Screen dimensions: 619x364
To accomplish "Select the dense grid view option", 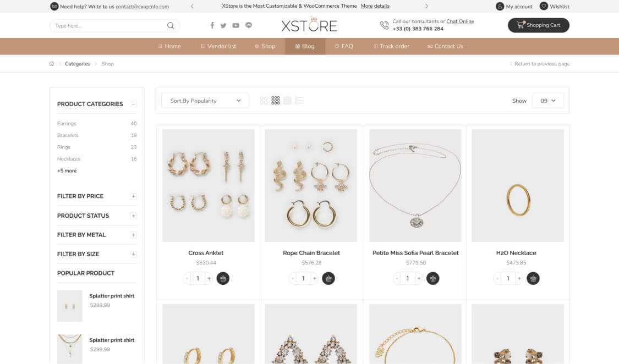I will click(287, 101).
